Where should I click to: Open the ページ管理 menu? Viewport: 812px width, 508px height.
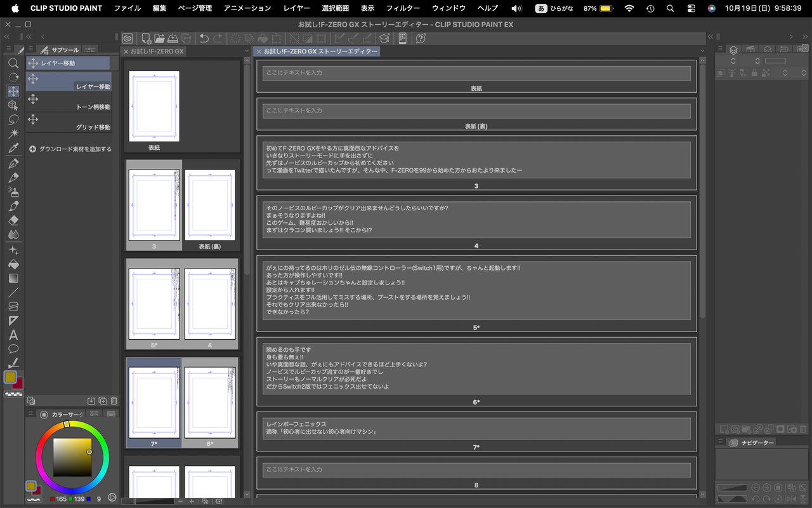click(195, 8)
